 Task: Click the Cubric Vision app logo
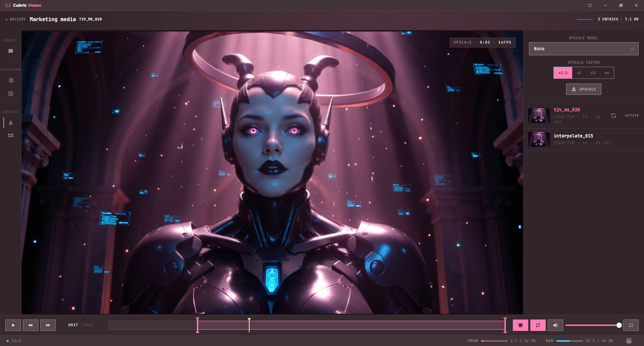tap(8, 5)
